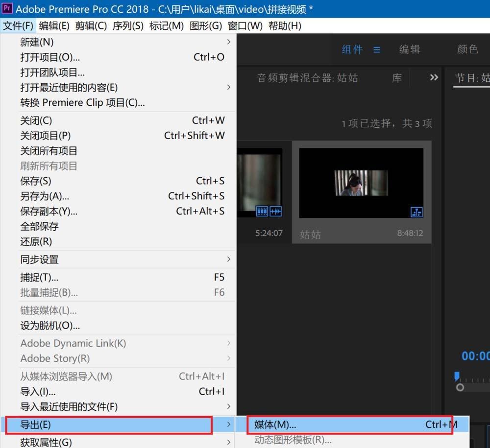The height and width of the screenshot is (448, 490).
Task: Click the panel overflow chevron icon
Action: click(x=433, y=77)
